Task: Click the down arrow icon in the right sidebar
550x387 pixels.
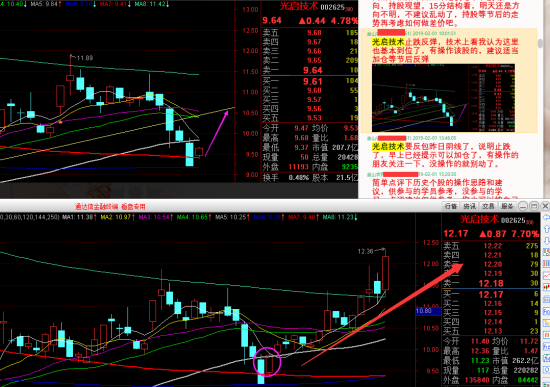Action: [546, 241]
